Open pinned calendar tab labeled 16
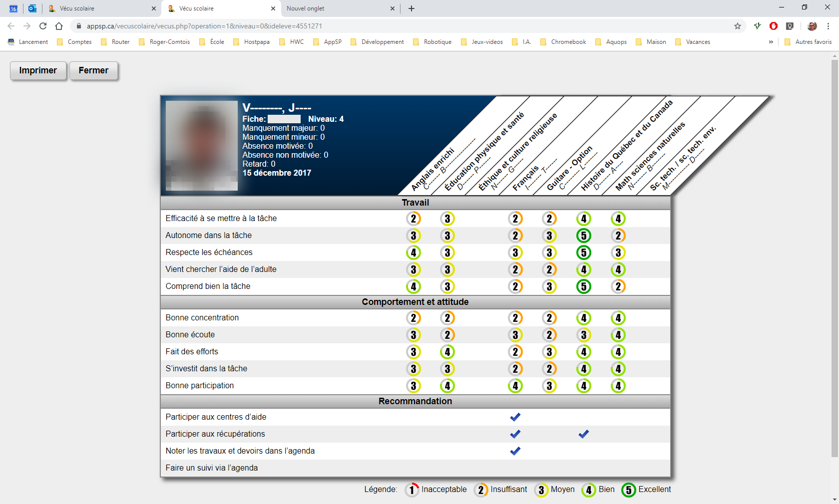The image size is (839, 504). tap(13, 8)
